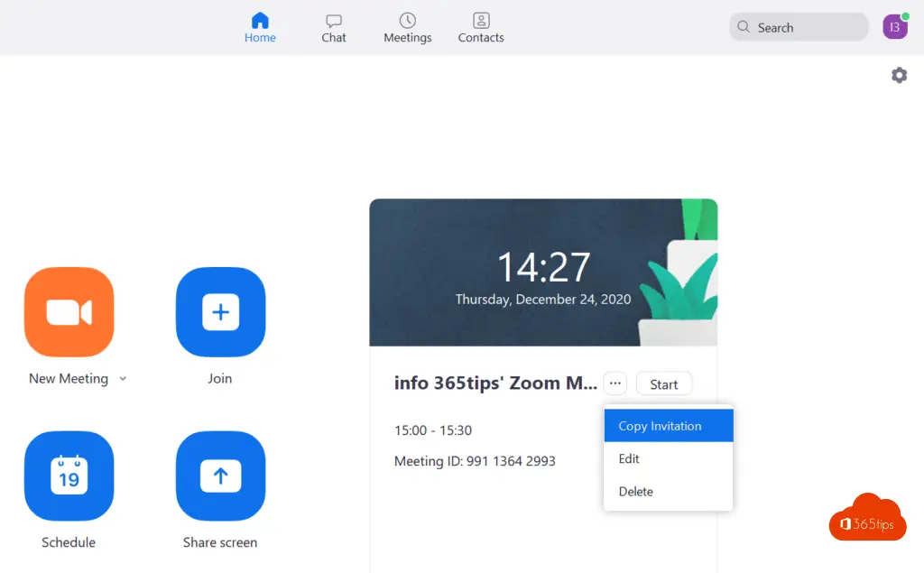The height and width of the screenshot is (573, 924).
Task: Expand the New Meeting dropdown arrow
Action: click(x=123, y=379)
